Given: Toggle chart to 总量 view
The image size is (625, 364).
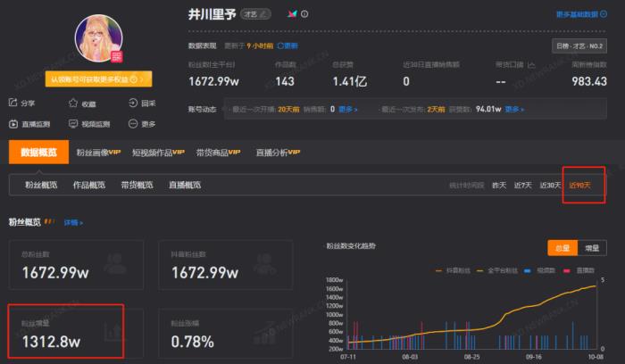Looking at the screenshot, I should pos(562,248).
